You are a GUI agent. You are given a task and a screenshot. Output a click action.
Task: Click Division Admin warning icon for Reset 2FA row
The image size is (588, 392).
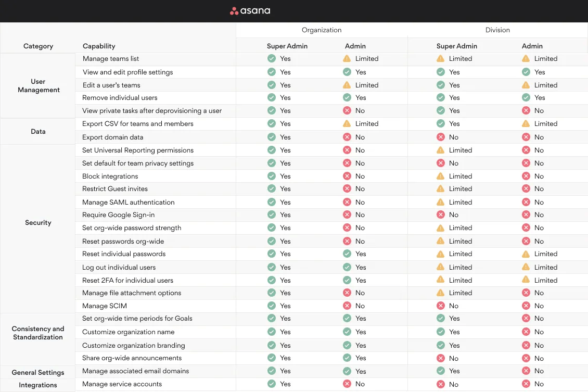coord(526,280)
